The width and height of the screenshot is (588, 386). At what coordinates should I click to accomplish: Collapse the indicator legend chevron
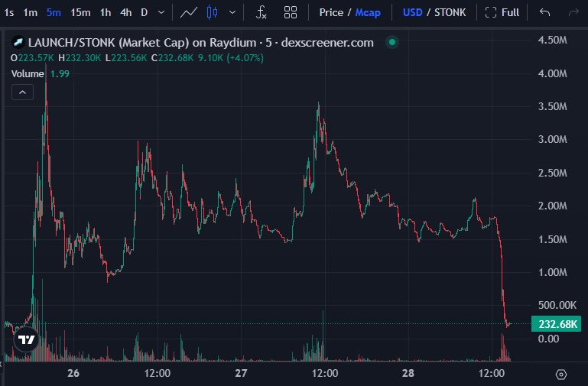22,92
